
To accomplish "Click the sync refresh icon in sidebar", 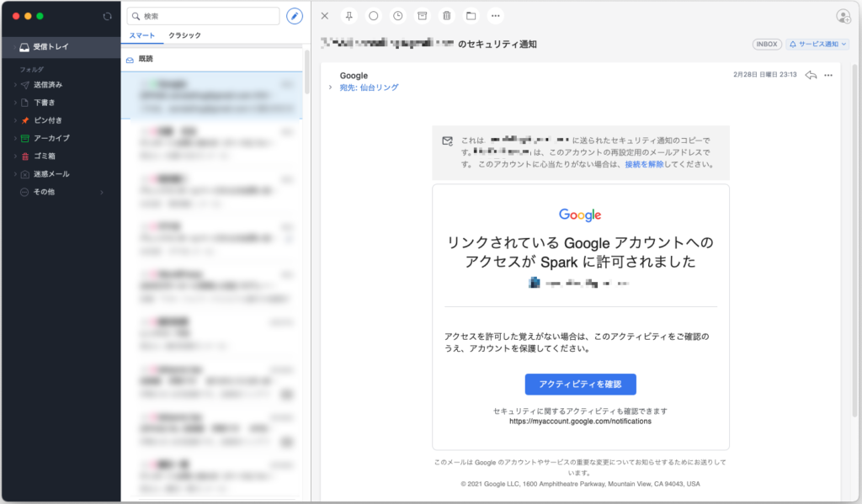I will (x=107, y=17).
